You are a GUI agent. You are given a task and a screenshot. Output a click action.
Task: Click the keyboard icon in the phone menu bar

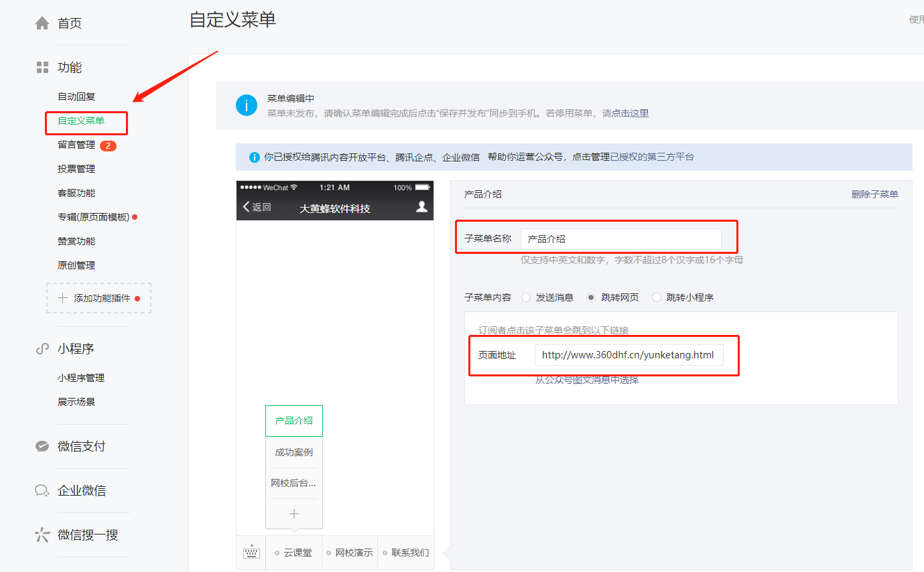coord(251,552)
